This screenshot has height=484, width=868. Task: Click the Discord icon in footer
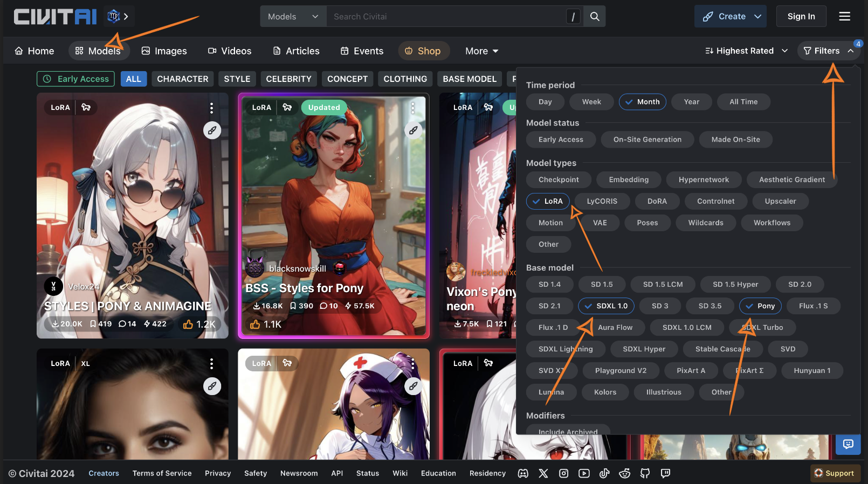point(523,473)
